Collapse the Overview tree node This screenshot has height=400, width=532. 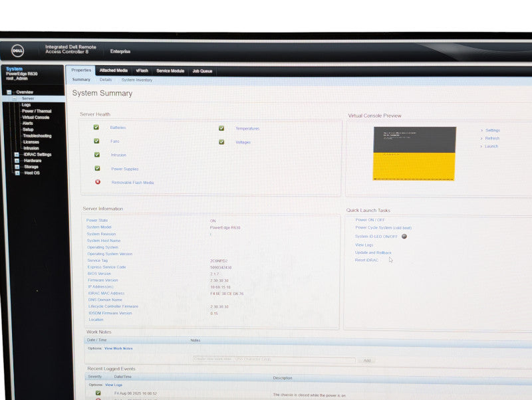tap(9, 92)
